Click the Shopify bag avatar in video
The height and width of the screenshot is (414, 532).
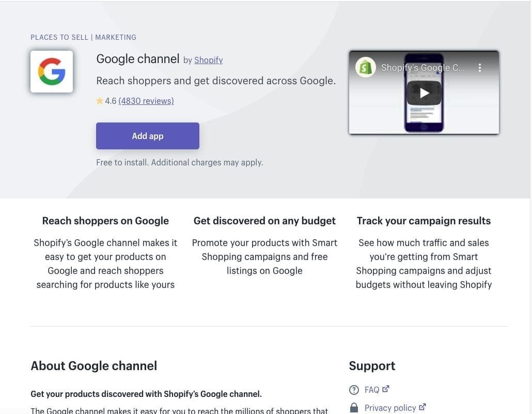pyautogui.click(x=366, y=68)
